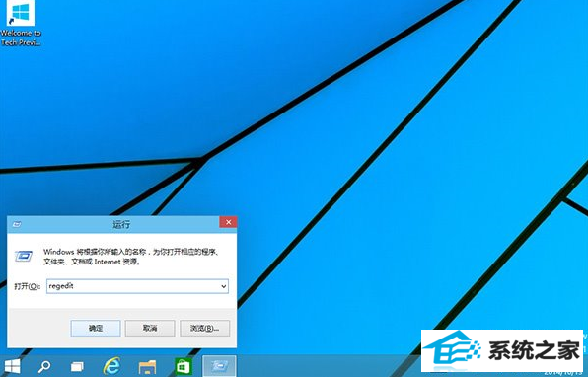Click the 浏览(B)... button
Viewport: 588px width, 377px height.
tap(205, 328)
